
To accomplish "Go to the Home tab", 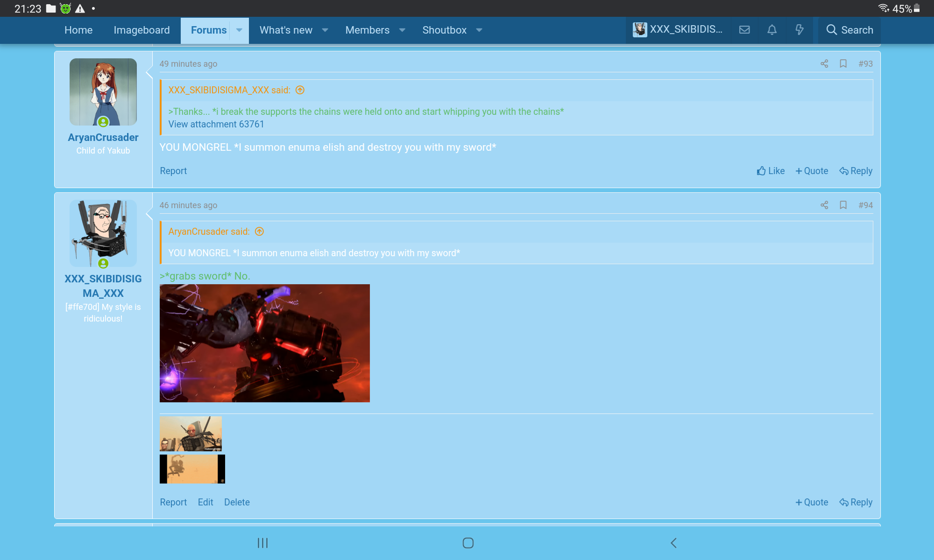I will (x=78, y=30).
